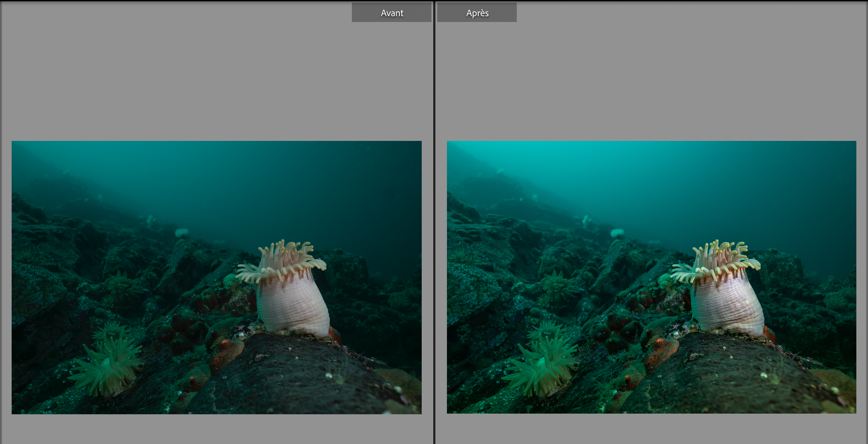Click the Avant photo preview
This screenshot has height=444, width=868.
[x=216, y=277]
